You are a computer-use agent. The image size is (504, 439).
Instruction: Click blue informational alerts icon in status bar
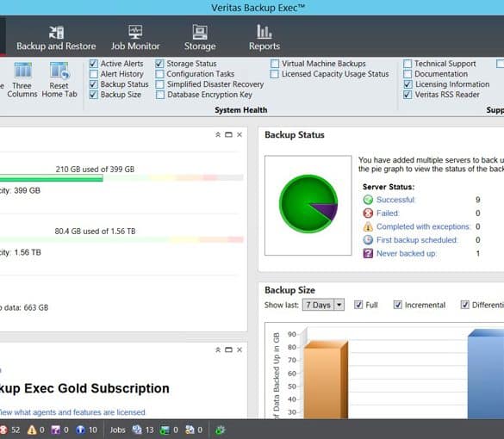[80, 430]
